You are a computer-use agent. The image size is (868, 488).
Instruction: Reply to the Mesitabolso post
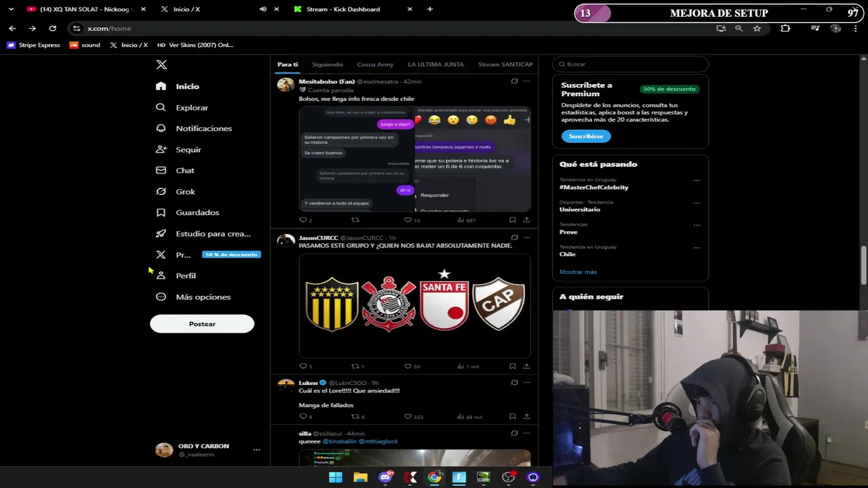(x=303, y=220)
